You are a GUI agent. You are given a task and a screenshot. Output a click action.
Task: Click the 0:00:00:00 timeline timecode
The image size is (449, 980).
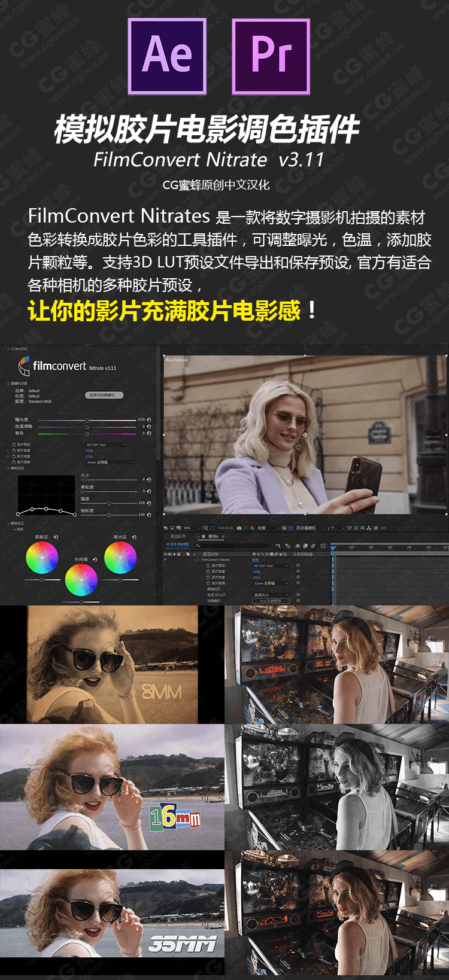(x=178, y=544)
